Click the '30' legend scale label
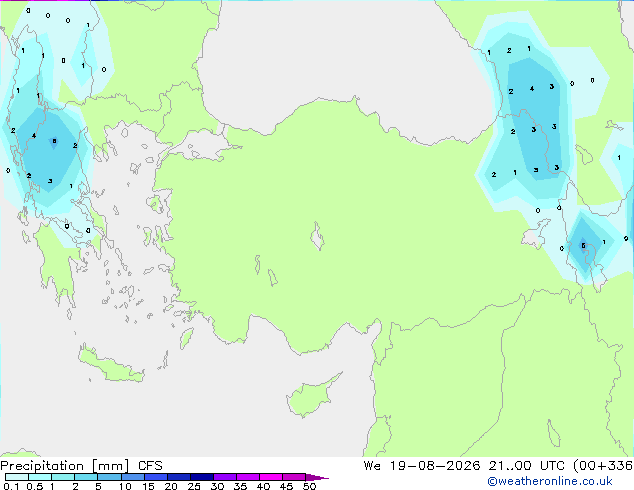634x490 pixels. (x=217, y=486)
